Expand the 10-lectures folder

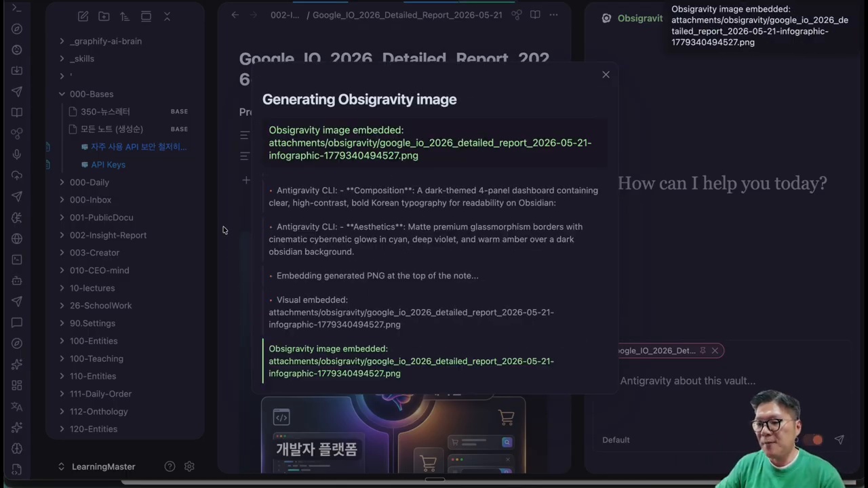point(62,288)
